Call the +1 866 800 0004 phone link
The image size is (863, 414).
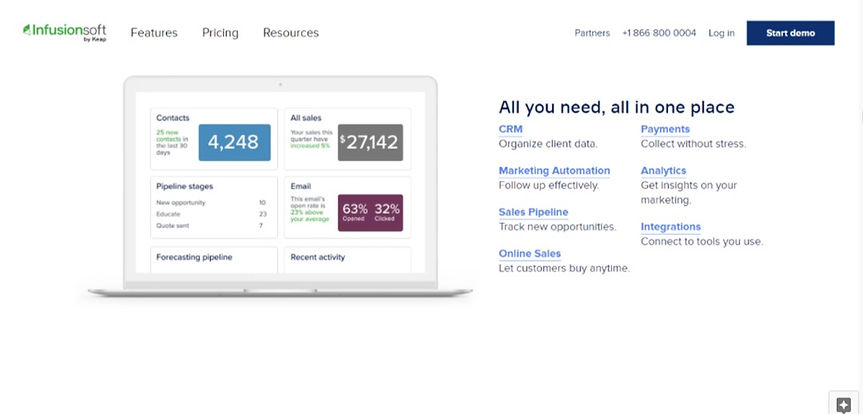click(659, 33)
